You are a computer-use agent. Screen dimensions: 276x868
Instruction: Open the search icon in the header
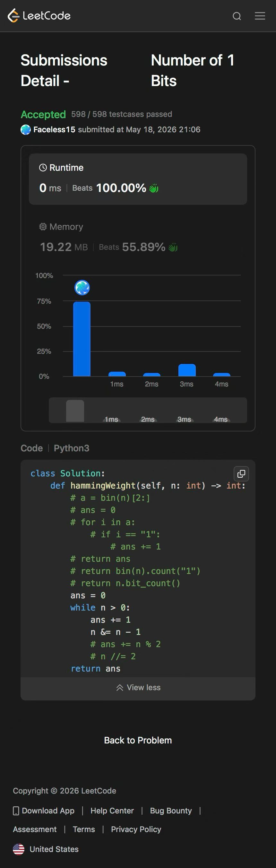237,16
